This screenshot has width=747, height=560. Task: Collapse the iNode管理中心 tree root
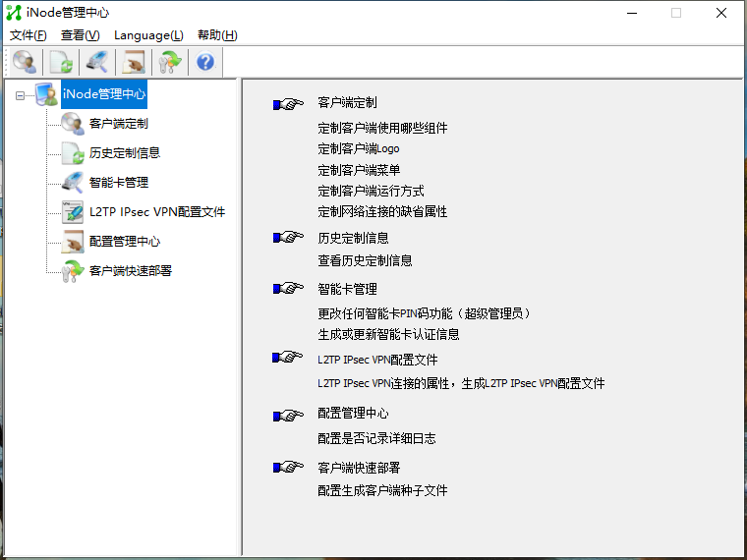click(x=20, y=95)
